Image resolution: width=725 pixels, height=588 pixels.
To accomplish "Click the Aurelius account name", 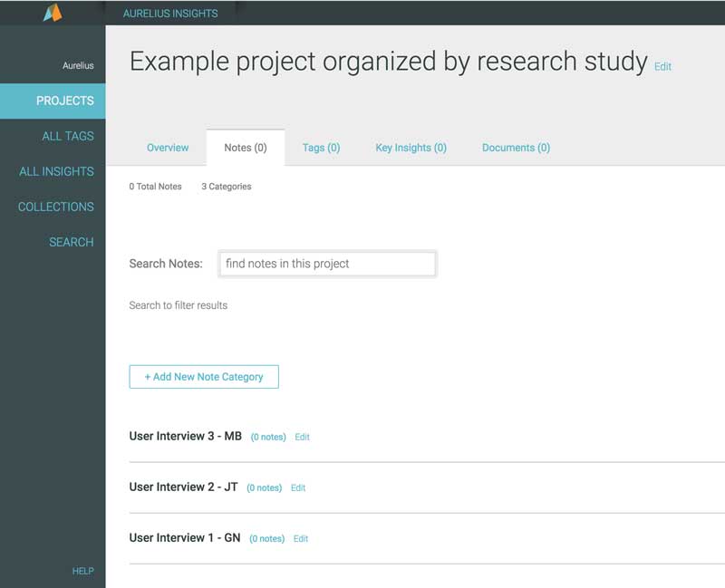I will coord(78,65).
